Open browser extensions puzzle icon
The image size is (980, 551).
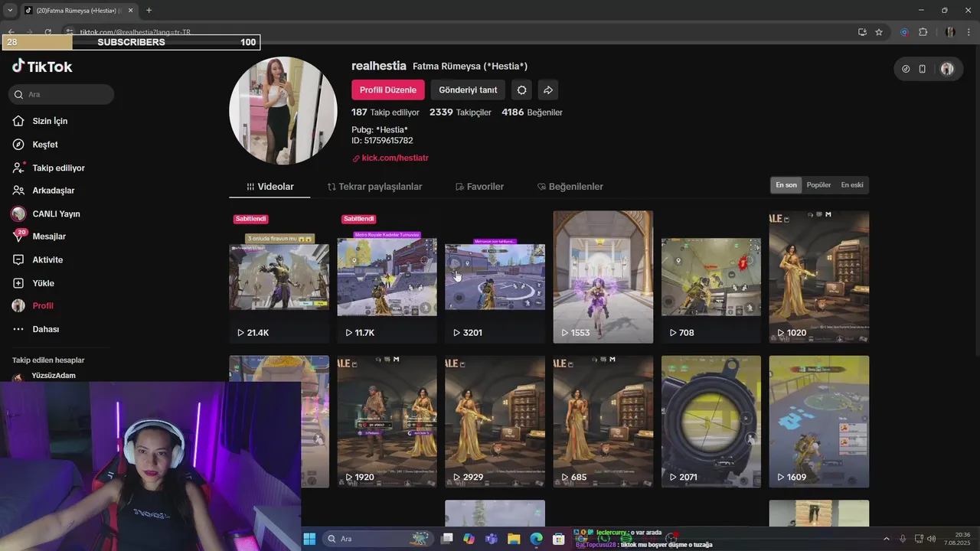click(923, 32)
